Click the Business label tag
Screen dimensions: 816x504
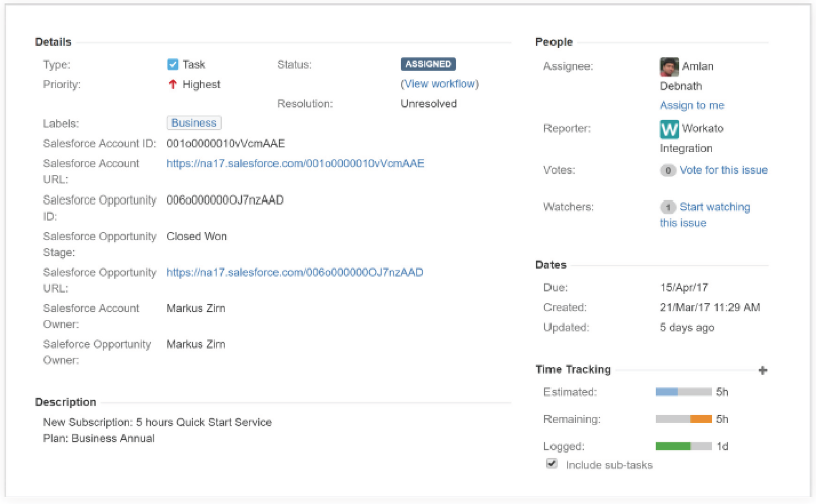[x=194, y=123]
